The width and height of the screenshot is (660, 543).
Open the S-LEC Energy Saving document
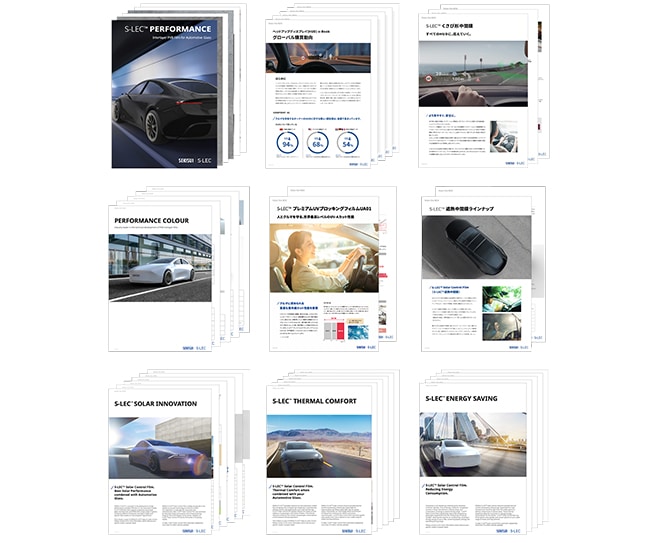(x=473, y=459)
